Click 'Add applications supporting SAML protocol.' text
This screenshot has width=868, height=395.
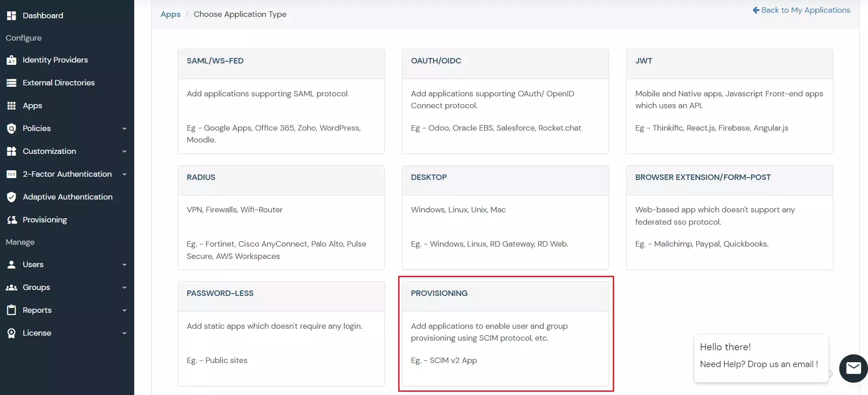pos(268,94)
